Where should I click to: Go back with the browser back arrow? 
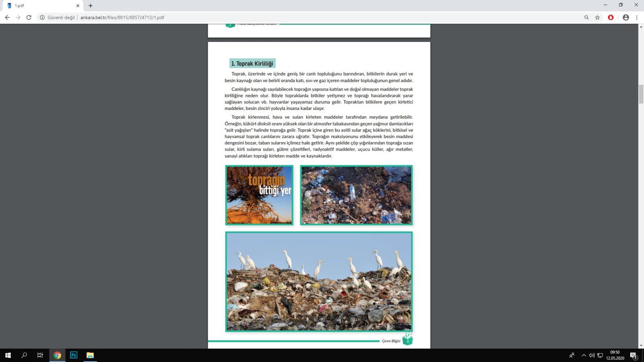tap(7, 17)
